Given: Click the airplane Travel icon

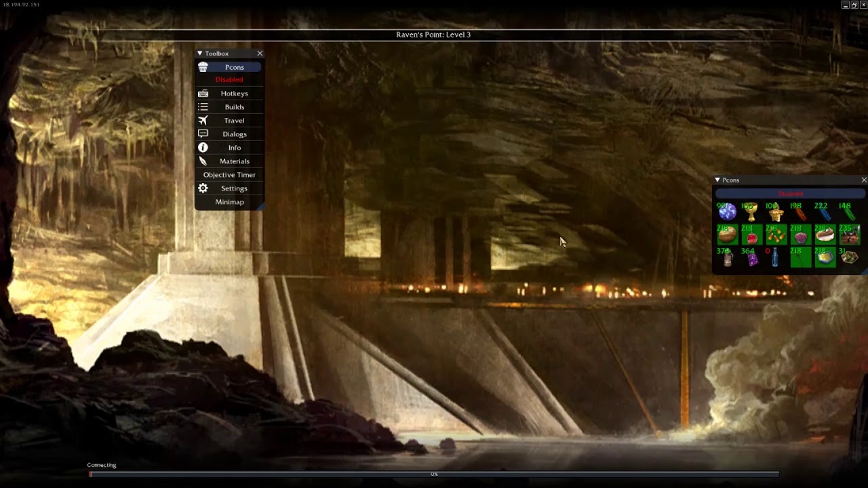Looking at the screenshot, I should pyautogui.click(x=203, y=121).
